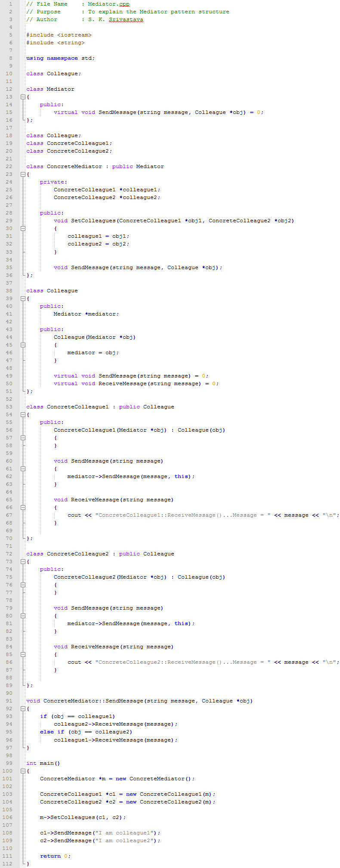This screenshot has height=868, width=340.
Task: Click 'ConcreteColleague1 *colleague1;' on line 25
Action: 107,190
